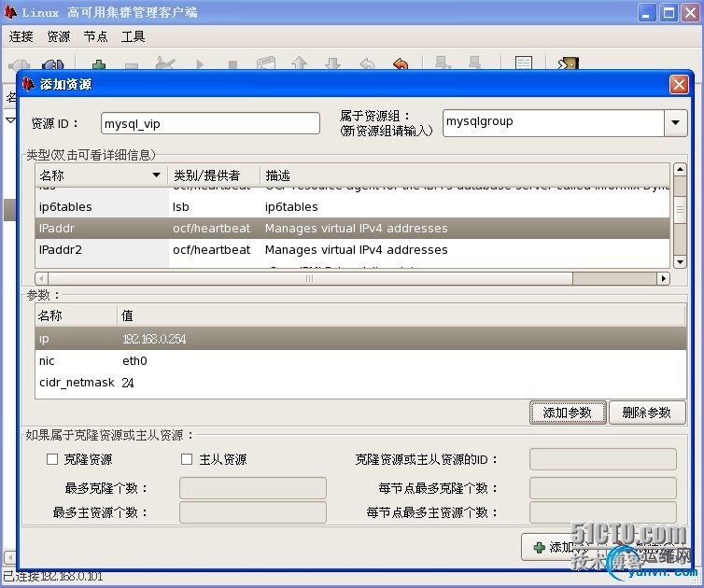Viewport: 704px width, 588px height.
Task: Click the stop (square) toolbar icon
Action: click(x=232, y=65)
